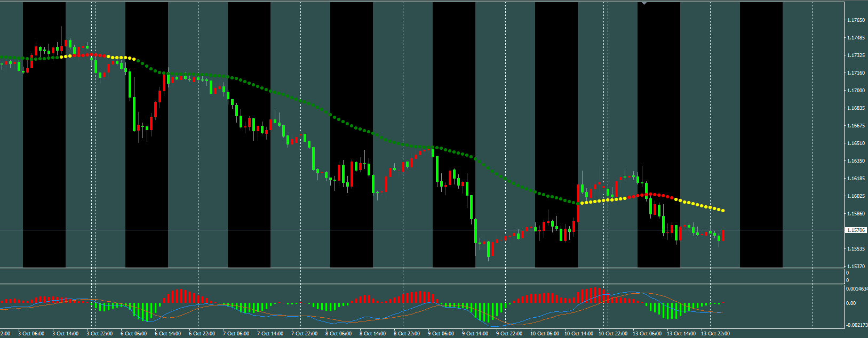Image resolution: width=868 pixels, height=338 pixels.
Task: Click the 1.17650 price scale label
Action: 856,20
